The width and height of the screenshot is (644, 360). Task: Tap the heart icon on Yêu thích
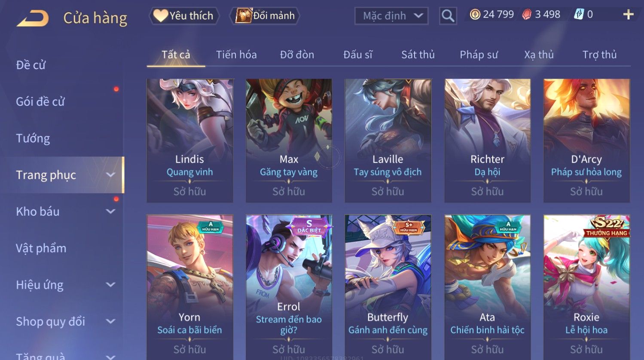click(x=160, y=15)
